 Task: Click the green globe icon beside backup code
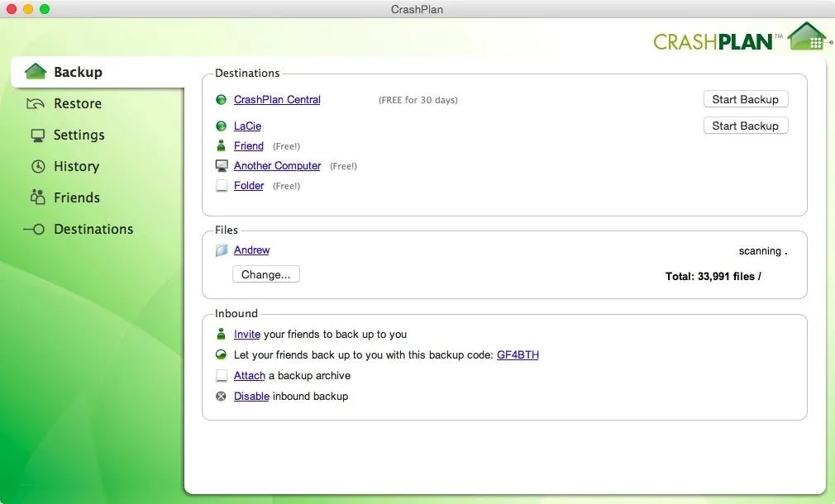pos(221,354)
